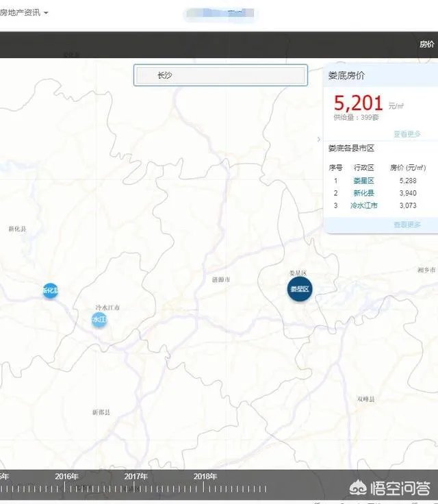The height and width of the screenshot is (504, 438).
Task: Click the 新化县 blue map marker
Action: click(50, 291)
